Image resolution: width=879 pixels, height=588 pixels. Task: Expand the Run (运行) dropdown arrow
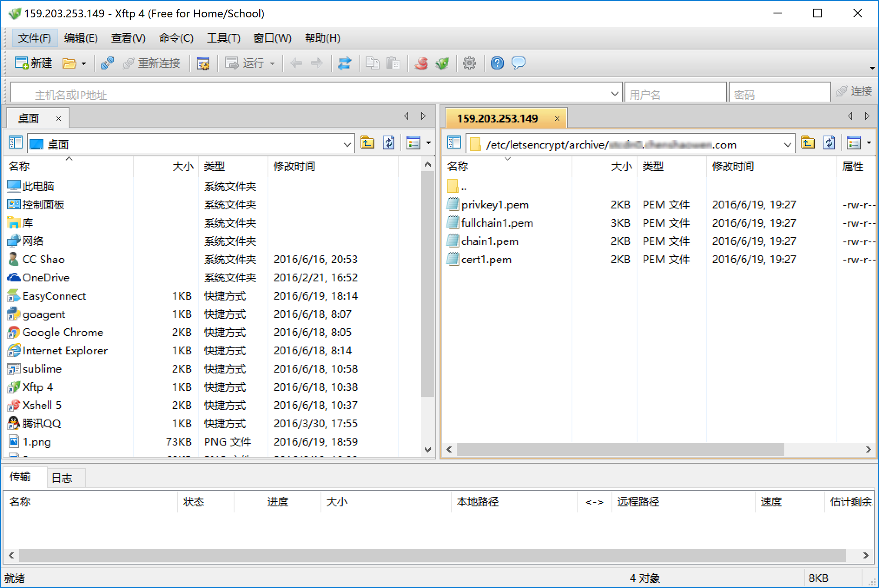pos(272,64)
